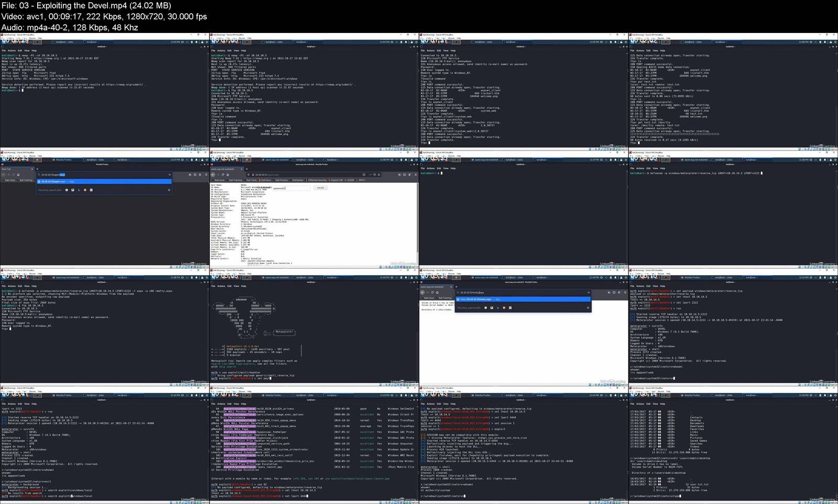Open thumbnail showing meterpreter sysinfo and whoami
This screenshot has width=838, height=504.
coord(733,327)
